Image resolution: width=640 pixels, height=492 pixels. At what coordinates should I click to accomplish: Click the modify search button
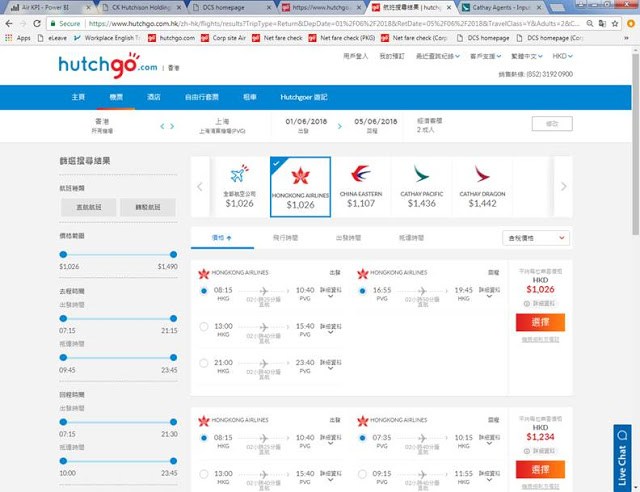coord(552,124)
